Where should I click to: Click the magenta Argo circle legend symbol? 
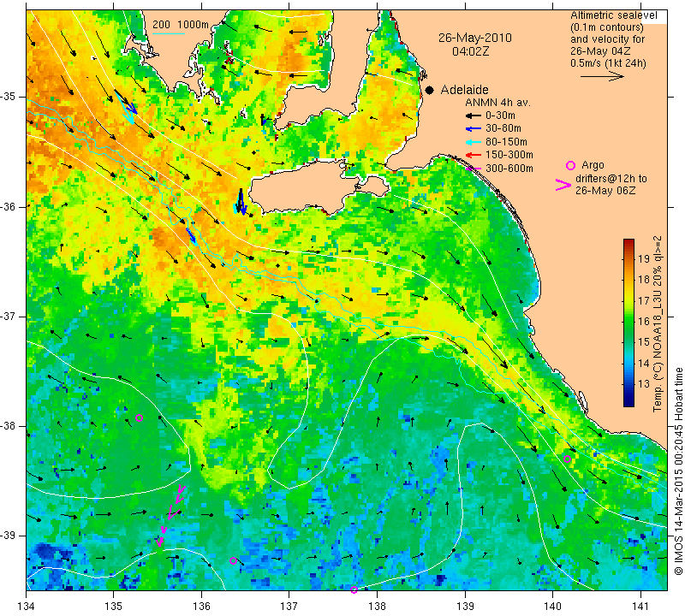570,165
